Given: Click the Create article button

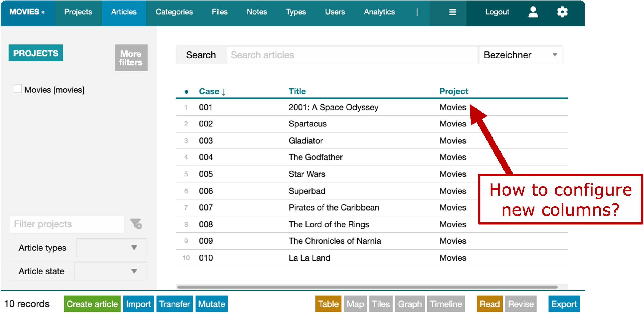Looking at the screenshot, I should 92,304.
